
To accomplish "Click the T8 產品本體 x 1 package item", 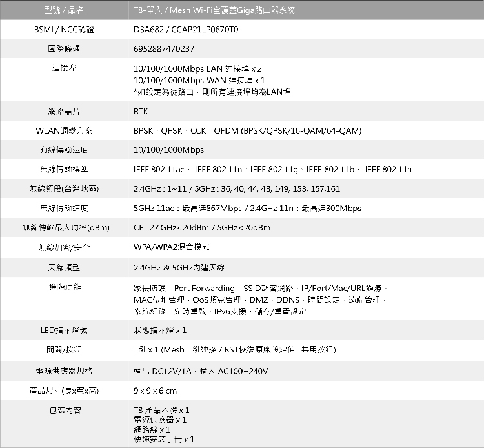I will tap(161, 410).
